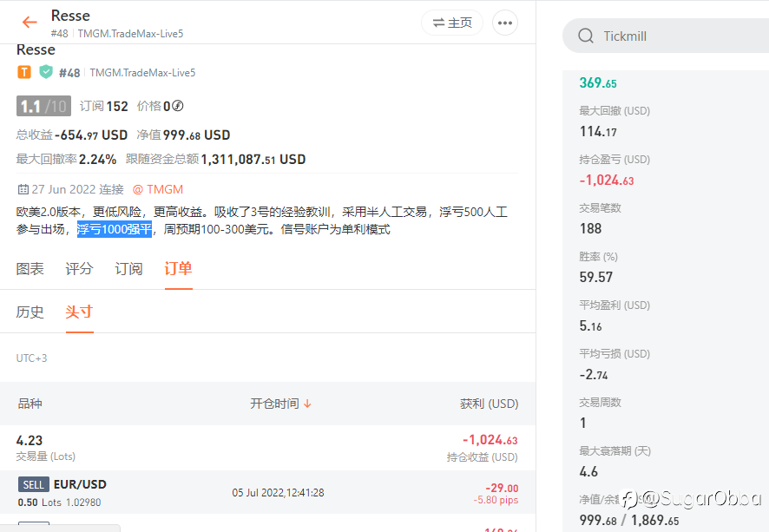Click the SELL tag on EUR/USD row
769x532 pixels.
(x=33, y=484)
